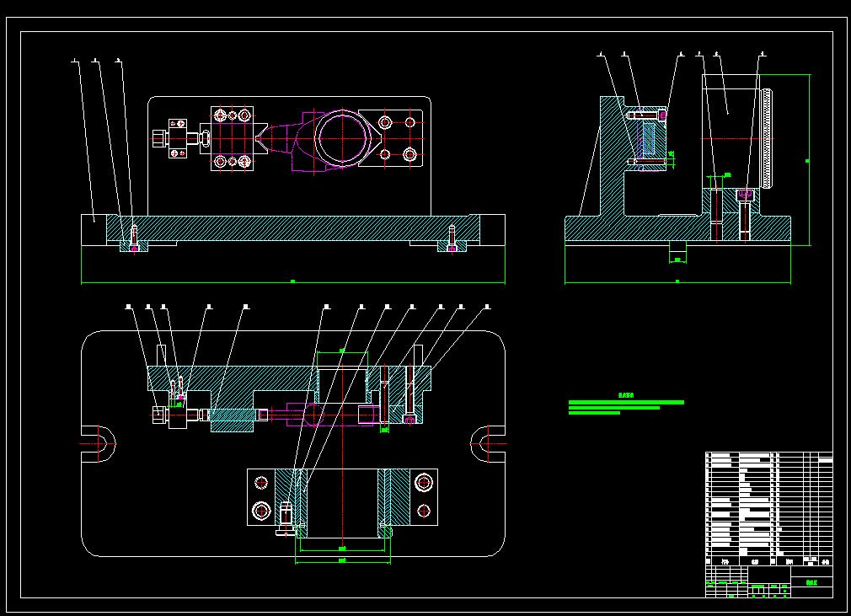Viewport: 851px width, 616px height.
Task: Pick the overall width dimension under the side view
Action: 677,282
